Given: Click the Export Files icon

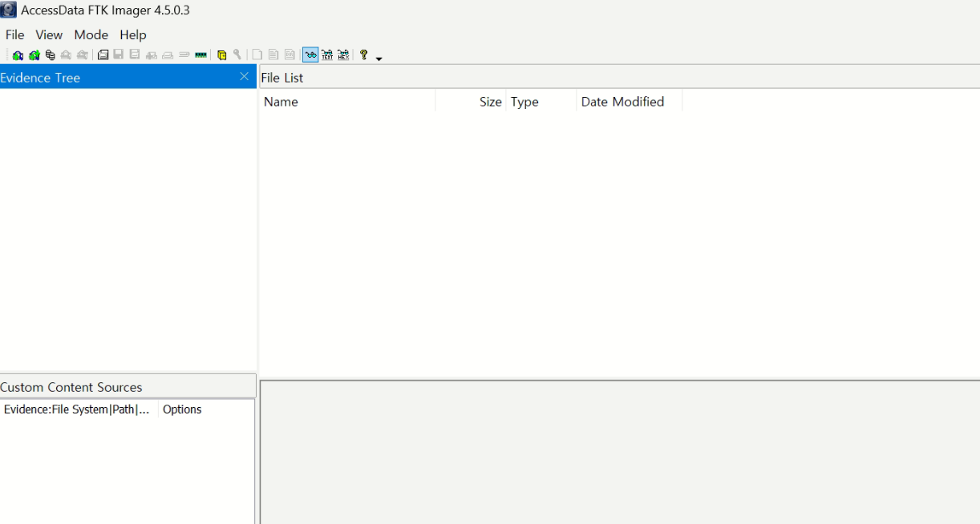Looking at the screenshot, I should [x=257, y=55].
